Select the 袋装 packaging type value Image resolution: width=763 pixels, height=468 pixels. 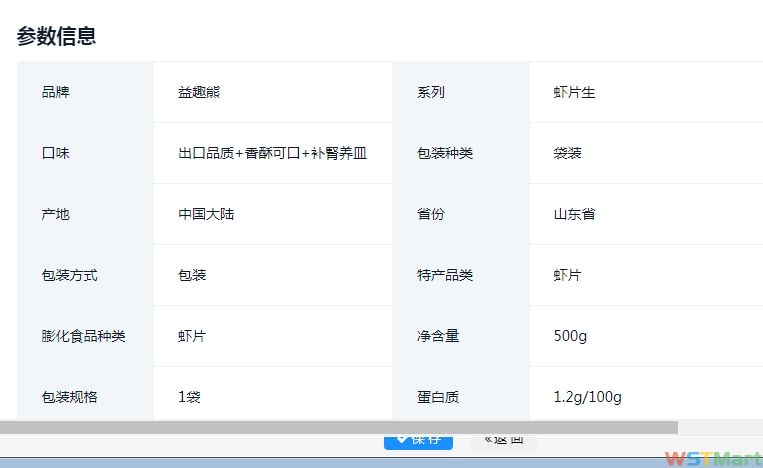(567, 153)
